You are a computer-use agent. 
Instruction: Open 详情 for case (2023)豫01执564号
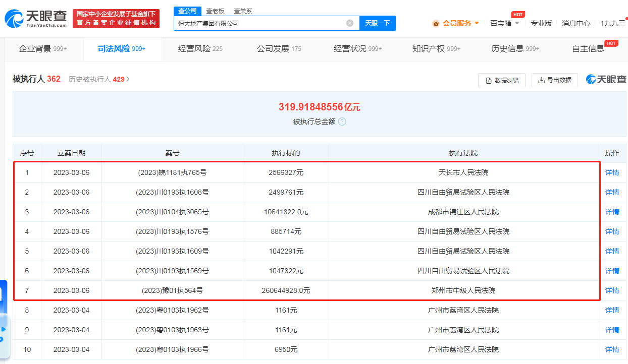611,290
